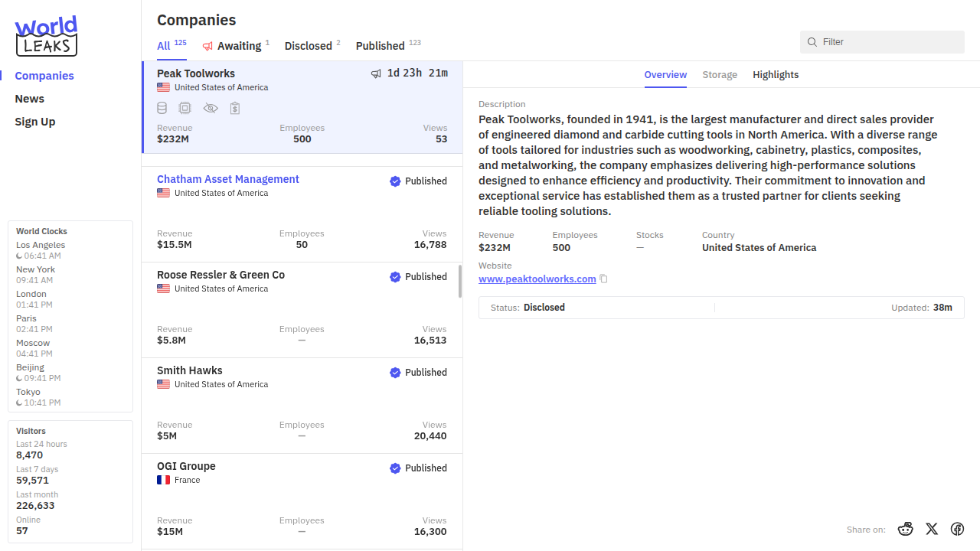Click the crossed-out eye icon on Peak Toolworks
980x551 pixels.
coord(211,109)
